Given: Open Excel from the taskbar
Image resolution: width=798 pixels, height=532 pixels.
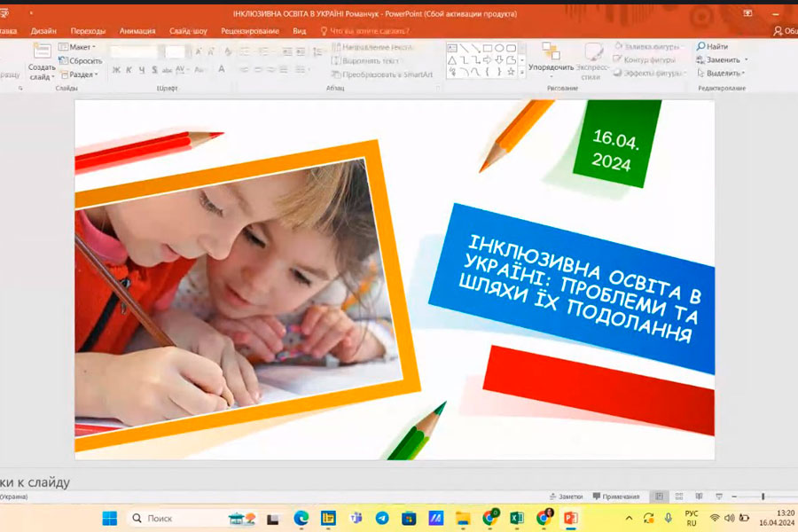Looking at the screenshot, I should 517,518.
